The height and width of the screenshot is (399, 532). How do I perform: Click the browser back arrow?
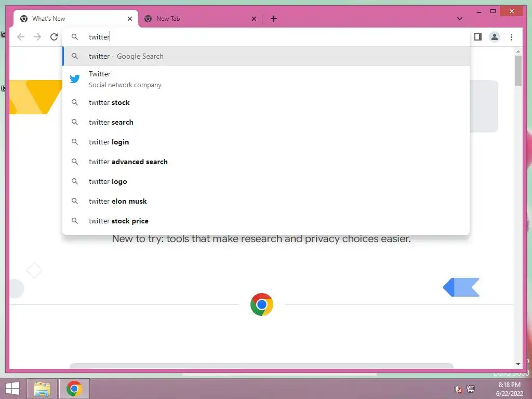pyautogui.click(x=21, y=37)
